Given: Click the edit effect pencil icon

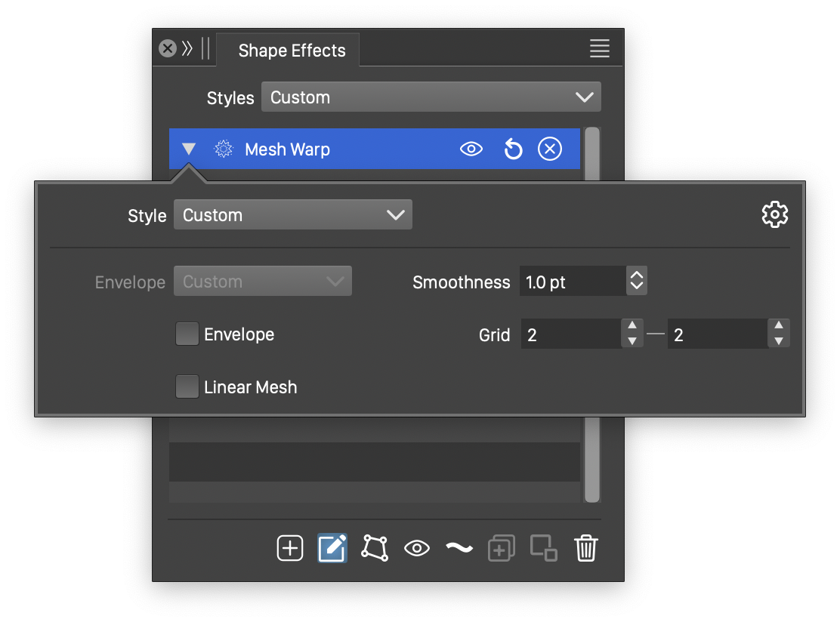Looking at the screenshot, I should coord(332,548).
